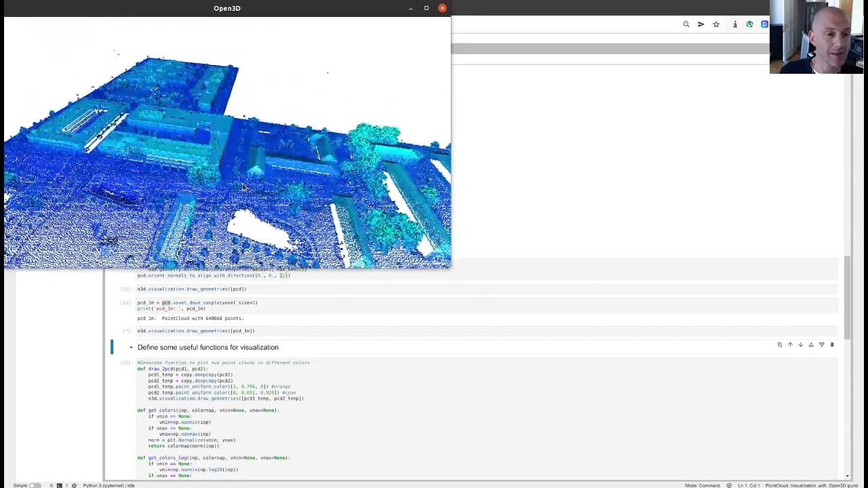
Task: Click the 'def get_colors_log' code line
Action: tap(214, 458)
